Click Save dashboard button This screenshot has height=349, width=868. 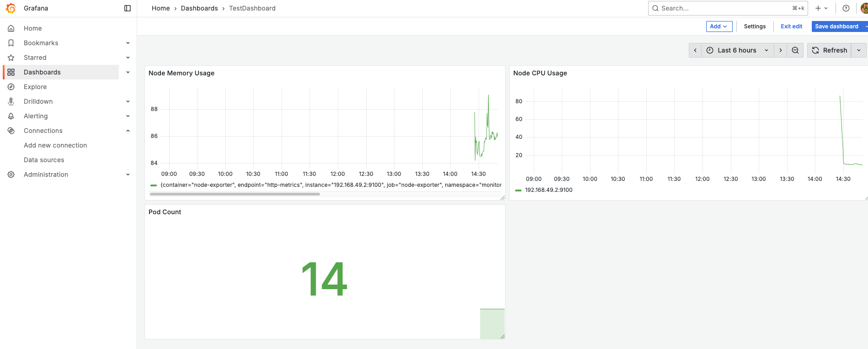[x=836, y=26]
